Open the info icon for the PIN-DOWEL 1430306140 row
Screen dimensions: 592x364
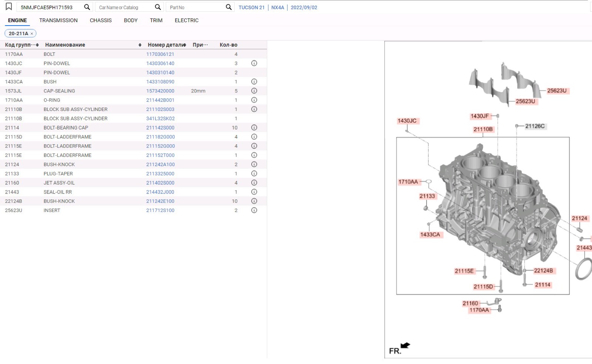[x=254, y=63]
